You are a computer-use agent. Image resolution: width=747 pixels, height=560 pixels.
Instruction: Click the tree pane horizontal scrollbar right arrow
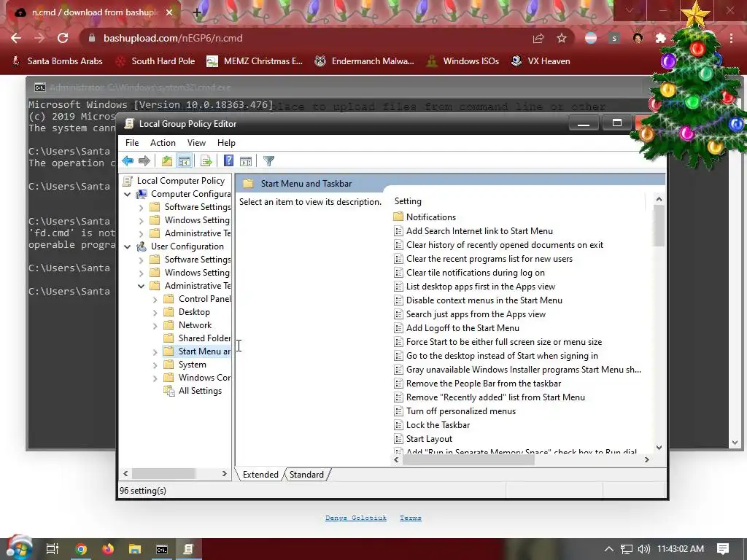[225, 474]
